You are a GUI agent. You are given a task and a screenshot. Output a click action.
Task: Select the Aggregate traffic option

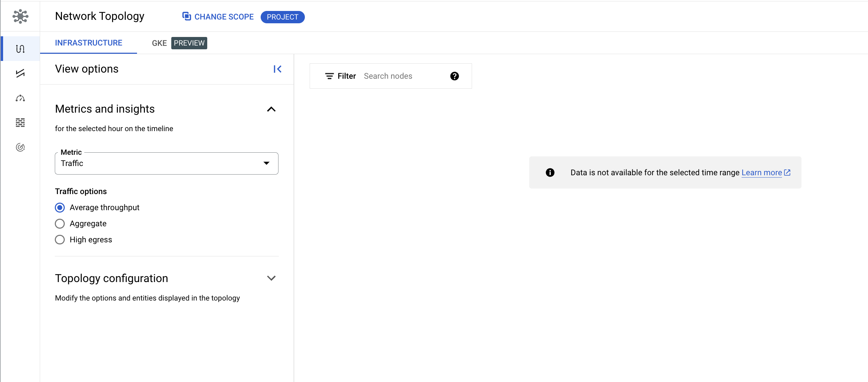coord(60,224)
